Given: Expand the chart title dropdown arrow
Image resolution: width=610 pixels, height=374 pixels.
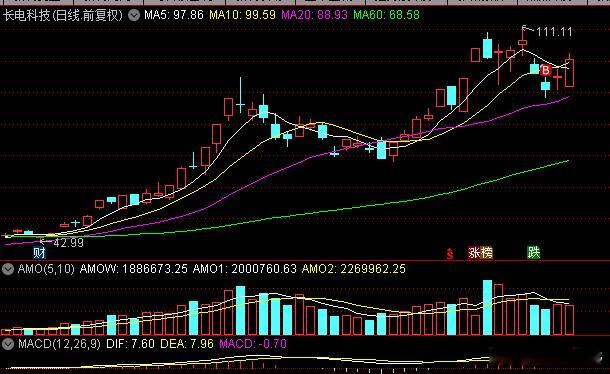Looking at the screenshot, I should coord(134,16).
